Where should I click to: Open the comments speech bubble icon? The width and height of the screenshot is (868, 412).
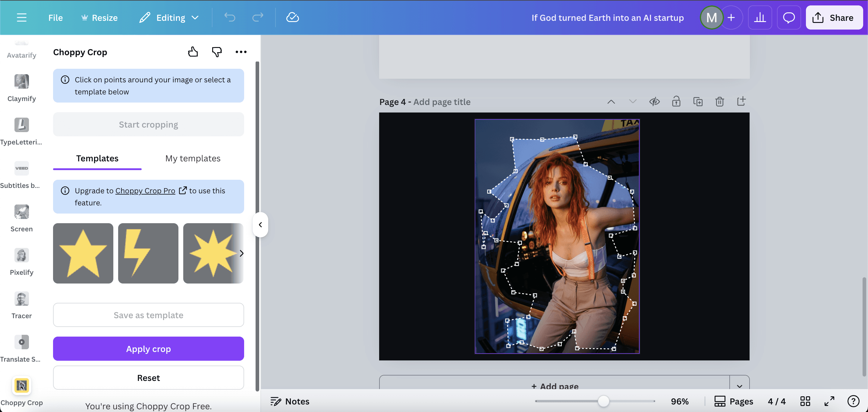[788, 17]
